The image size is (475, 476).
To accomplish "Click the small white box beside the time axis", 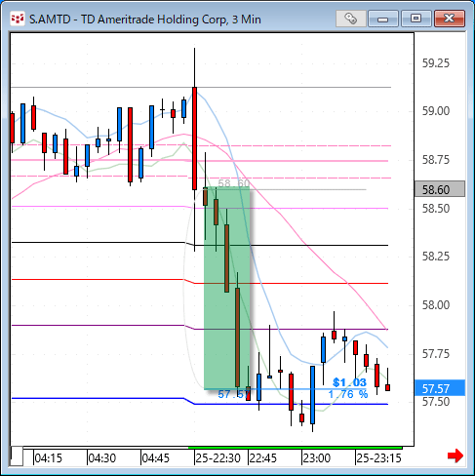I will [17, 456].
